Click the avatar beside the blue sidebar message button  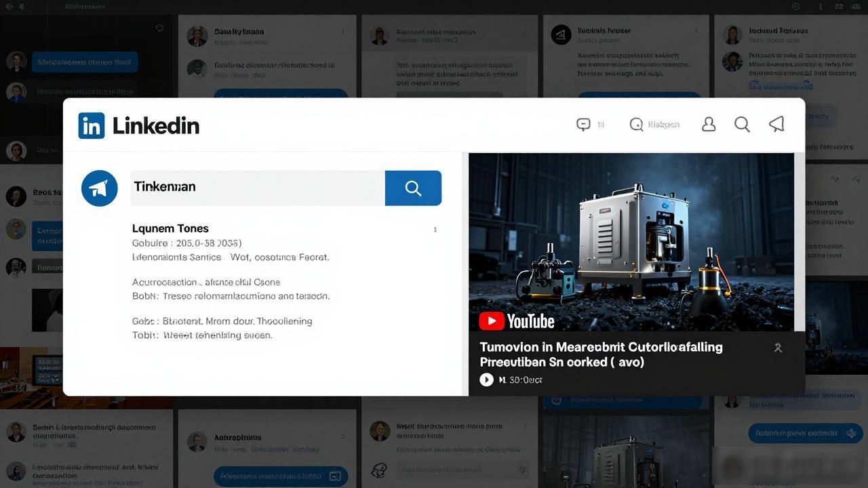click(16, 62)
